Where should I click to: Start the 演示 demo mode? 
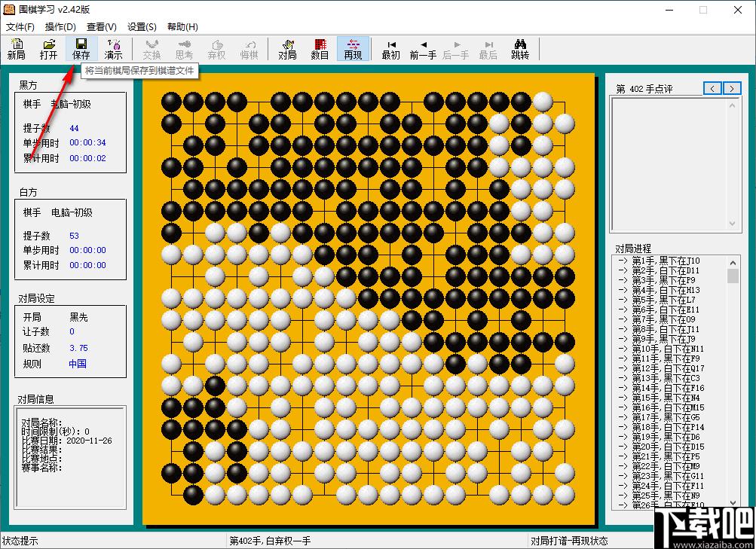(113, 49)
